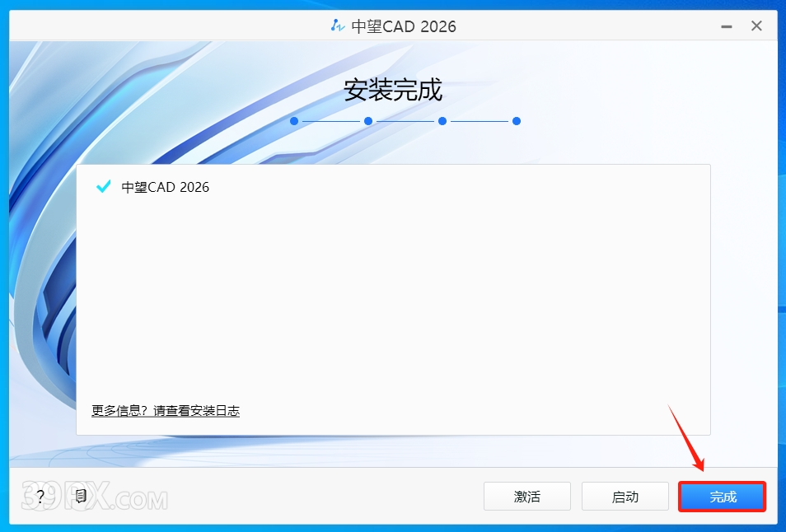
Task: Open the document icon next to help
Action: coord(81,497)
